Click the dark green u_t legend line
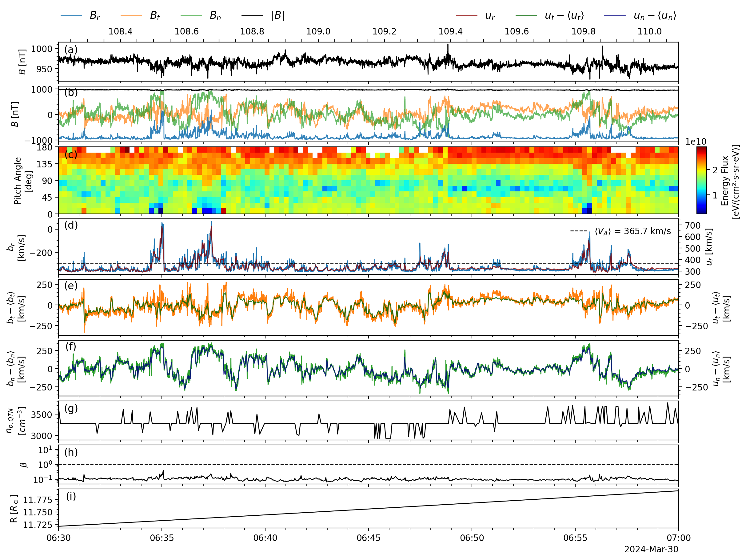 [x=526, y=15]
